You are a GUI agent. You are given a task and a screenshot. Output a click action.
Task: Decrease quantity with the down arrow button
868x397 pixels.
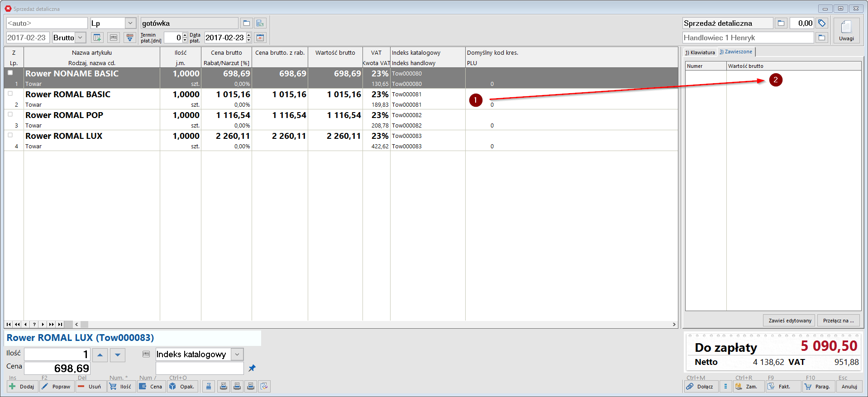click(x=118, y=354)
